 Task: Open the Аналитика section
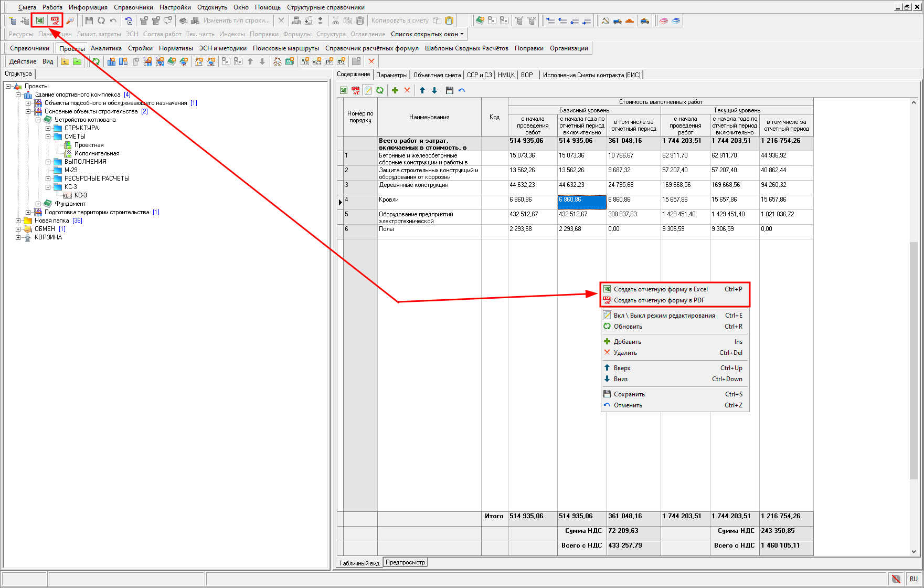tap(106, 48)
